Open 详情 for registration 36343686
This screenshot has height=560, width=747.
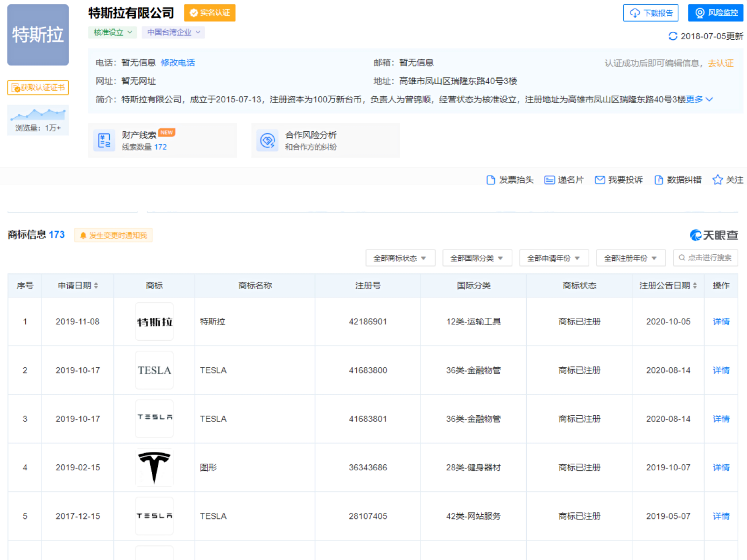[721, 468]
